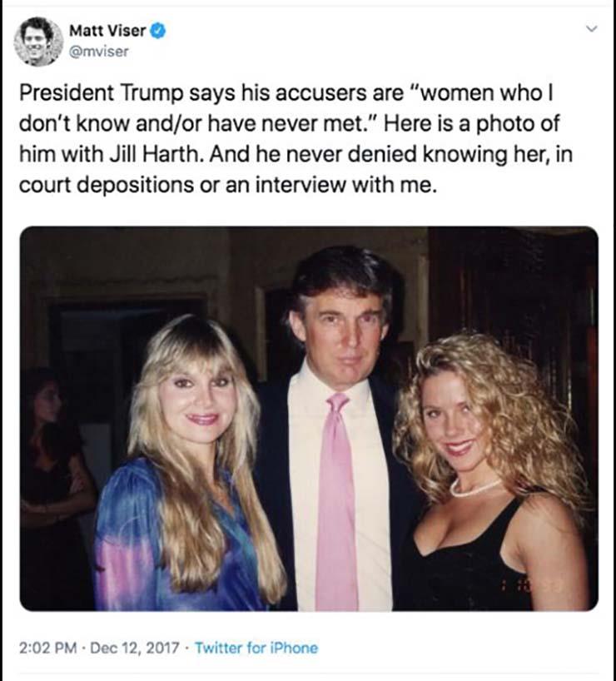The width and height of the screenshot is (616, 681).
Task: Open the tweet options chevron menu
Action: (x=592, y=29)
